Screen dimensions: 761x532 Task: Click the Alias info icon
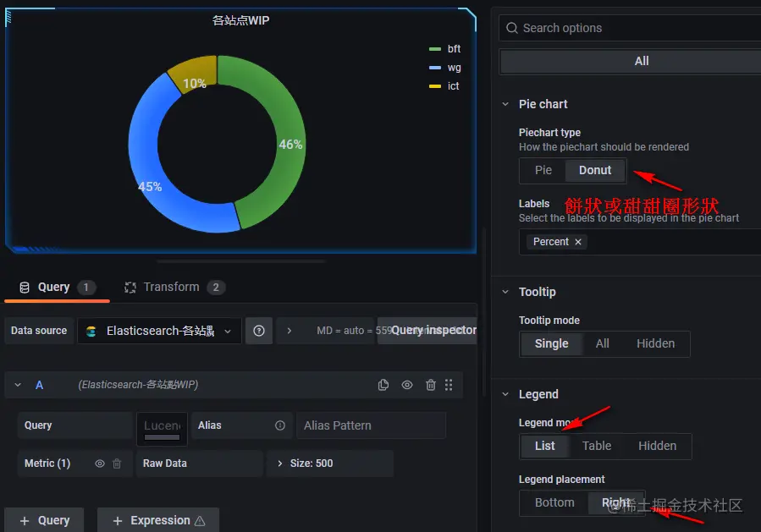(280, 425)
